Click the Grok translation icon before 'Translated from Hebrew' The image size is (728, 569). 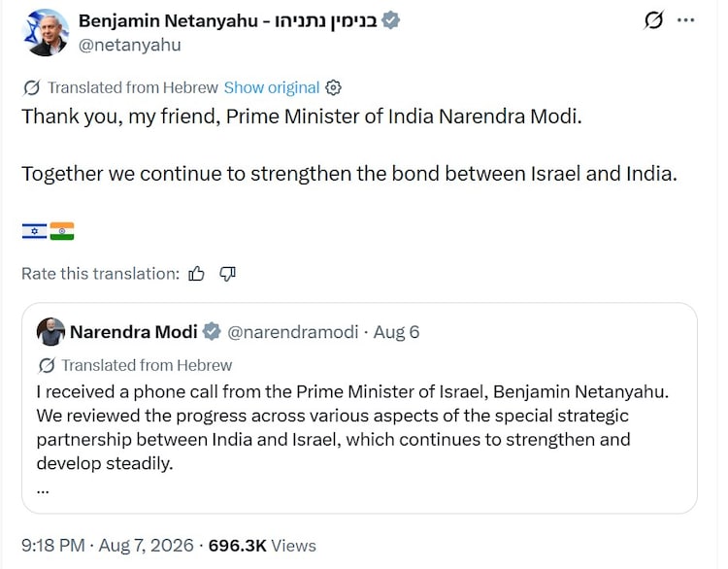32,87
